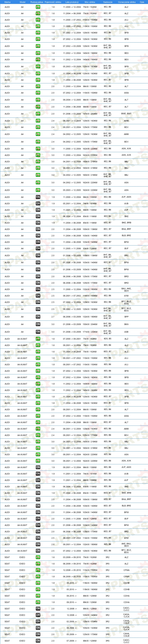This screenshot has width=148, height=644.
Task: Select the ON diesel icon in the ASB engine row
Action: point(38,332)
